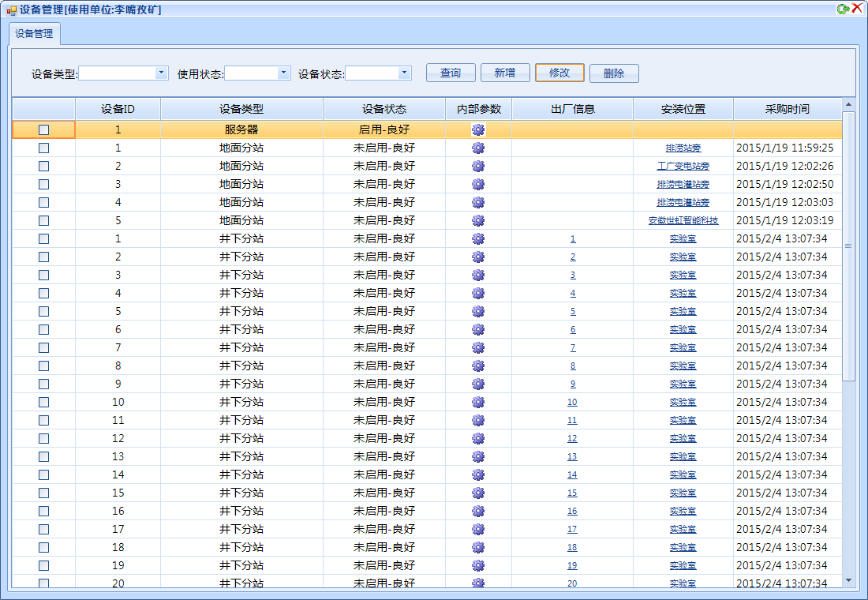Click gear icon for 地面分站 device ID 3
This screenshot has height=600, width=868.
pyautogui.click(x=478, y=185)
